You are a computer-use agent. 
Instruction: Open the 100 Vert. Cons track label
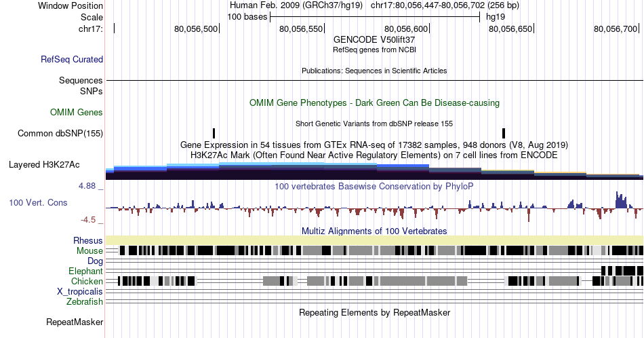pos(38,202)
